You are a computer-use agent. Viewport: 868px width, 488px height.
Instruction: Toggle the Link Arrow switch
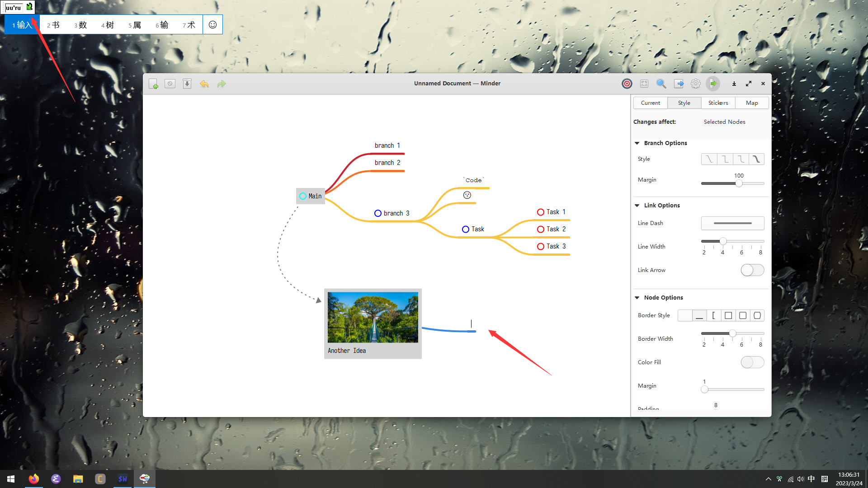(x=752, y=270)
